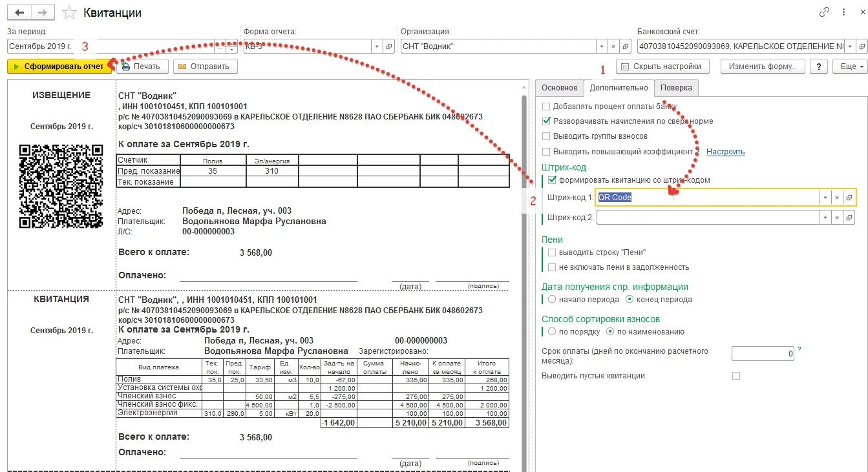Open the Штрих-код 1 item card icon

(849, 198)
